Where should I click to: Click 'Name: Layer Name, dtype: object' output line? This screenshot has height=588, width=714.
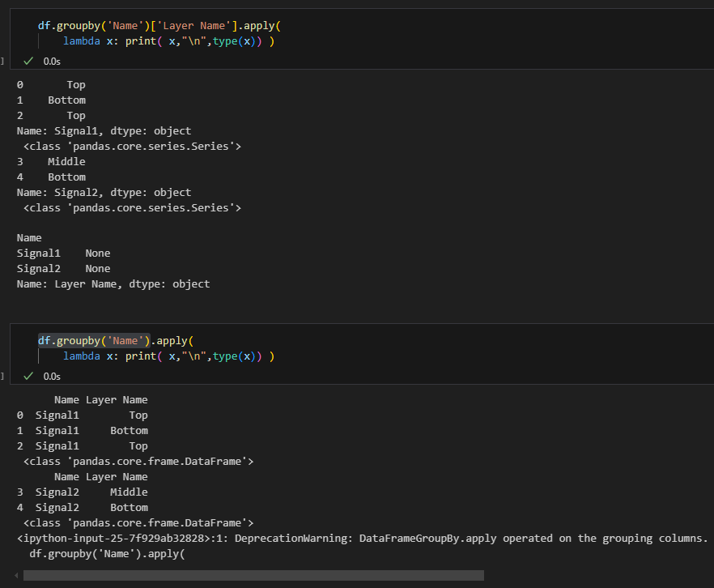113,284
